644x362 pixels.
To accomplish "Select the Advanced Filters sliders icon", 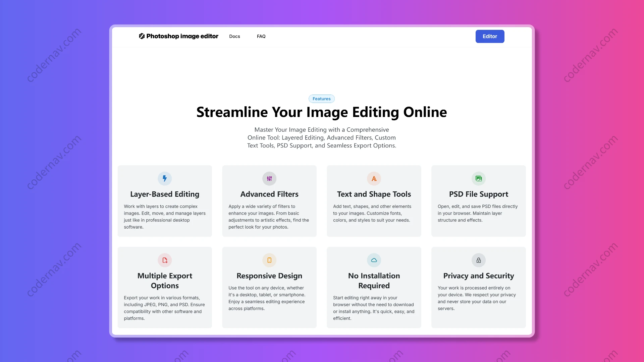I will click(x=269, y=178).
